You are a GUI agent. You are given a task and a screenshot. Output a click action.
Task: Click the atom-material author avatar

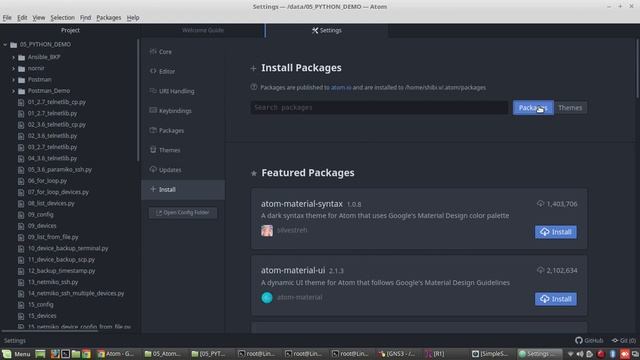(x=267, y=298)
